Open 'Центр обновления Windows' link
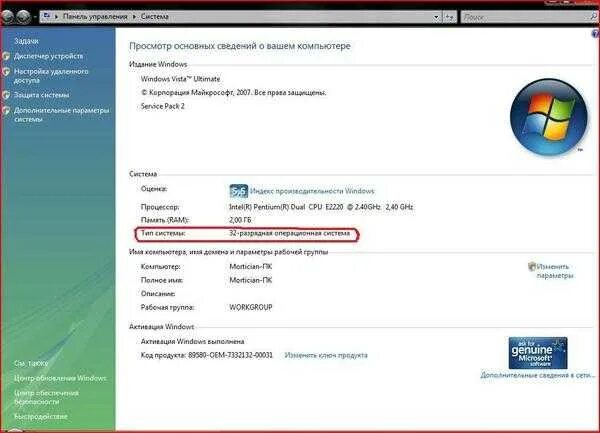This screenshot has width=600, height=433. click(x=60, y=378)
